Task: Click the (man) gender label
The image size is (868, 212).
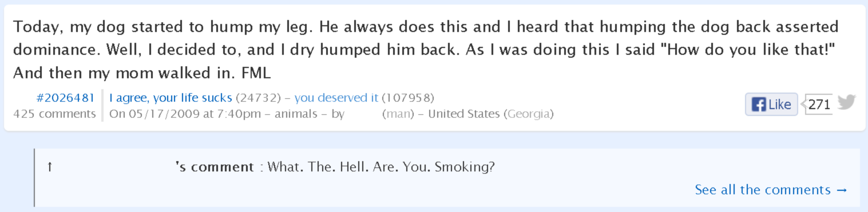Action: pyautogui.click(x=398, y=114)
